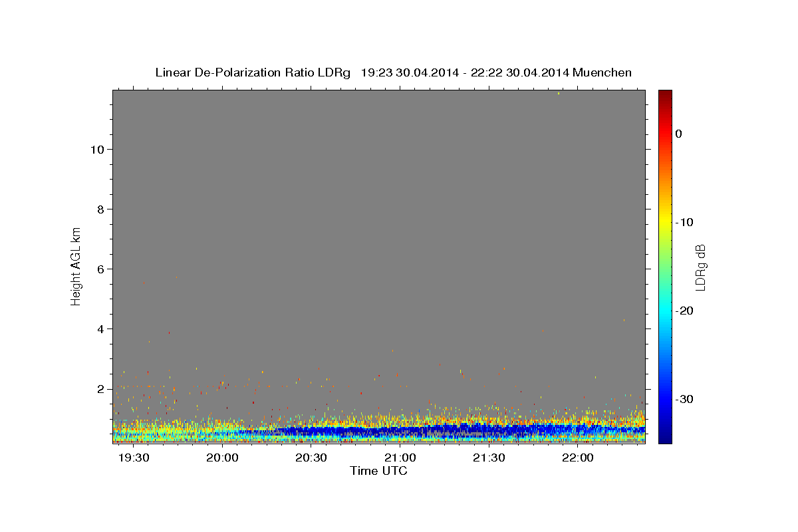Click the height tick label 6

(100, 269)
